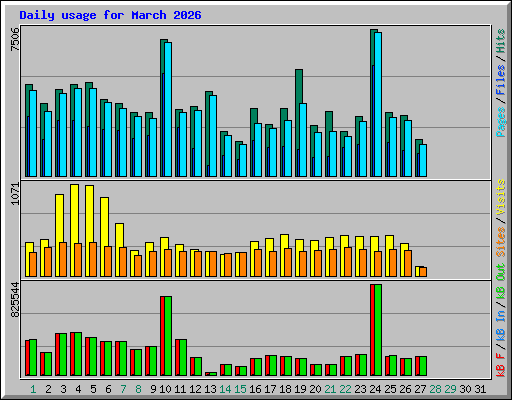Image resolution: width=512 pixels, height=400 pixels.
Task: Click the green kB Out bar for day 4
Action: [78, 354]
